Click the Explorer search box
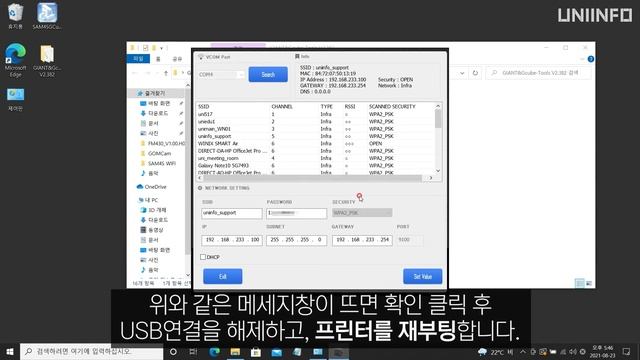The width and height of the screenshot is (640, 360). tap(539, 73)
